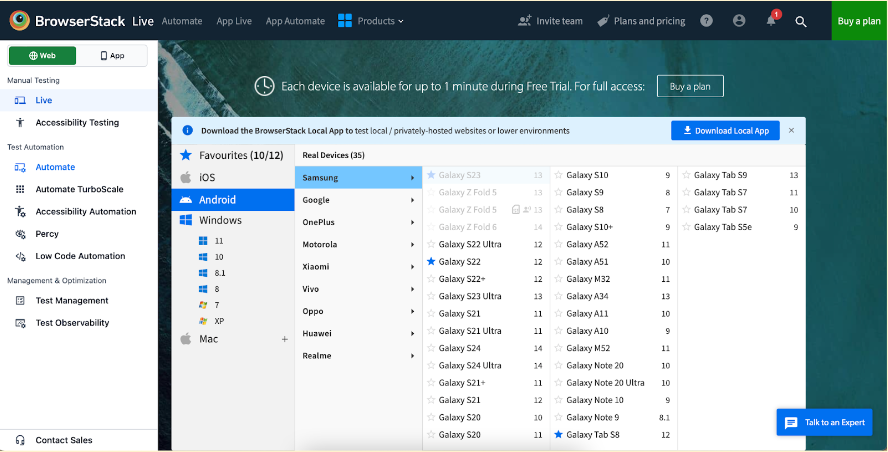Open Automate in top navigation
Screen dimensions: 888x452
tap(182, 21)
